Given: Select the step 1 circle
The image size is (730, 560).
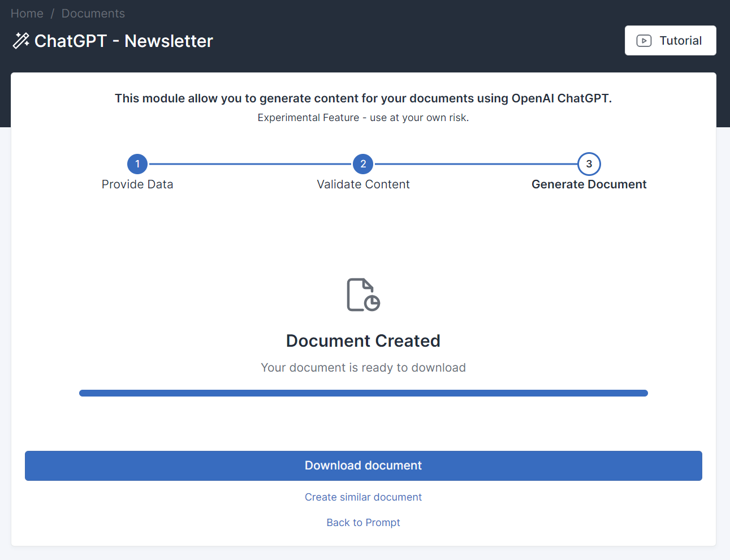Looking at the screenshot, I should [137, 164].
